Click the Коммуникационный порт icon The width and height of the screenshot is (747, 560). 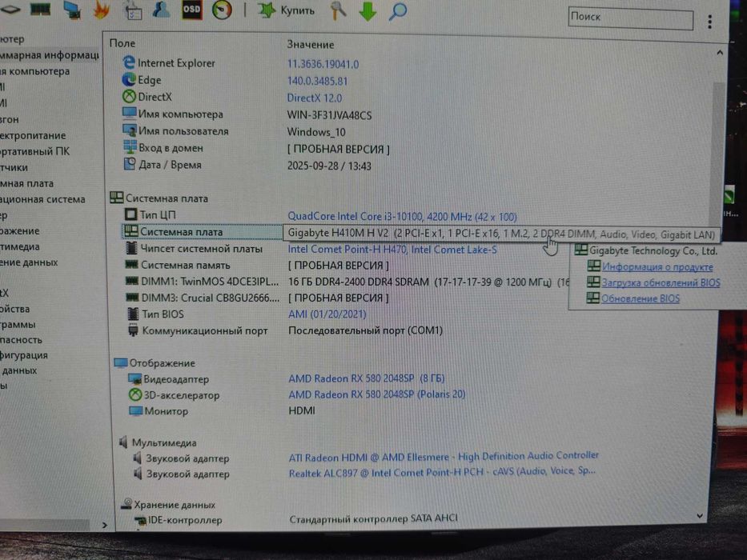134,330
